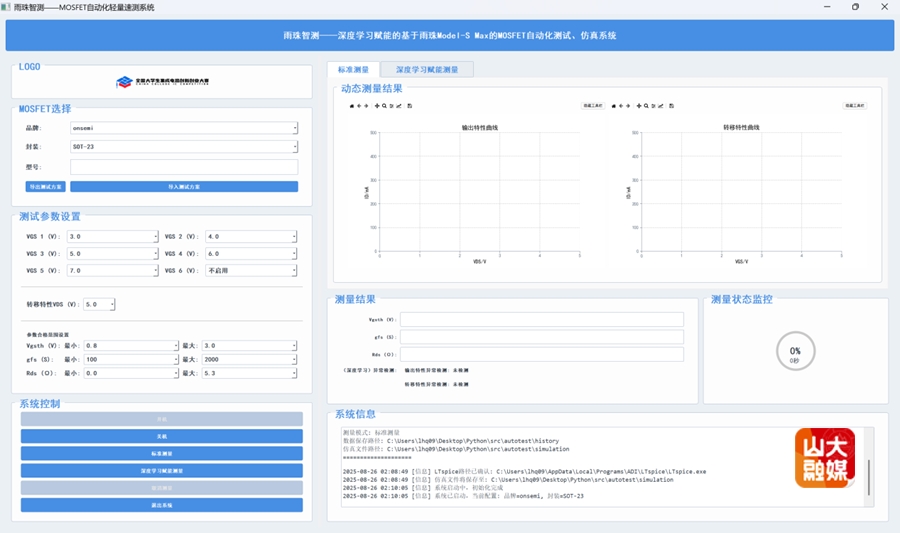Viewport: 900px width, 533px height.
Task: Expand VGS 2 (V) dropdown
Action: [x=251, y=236]
